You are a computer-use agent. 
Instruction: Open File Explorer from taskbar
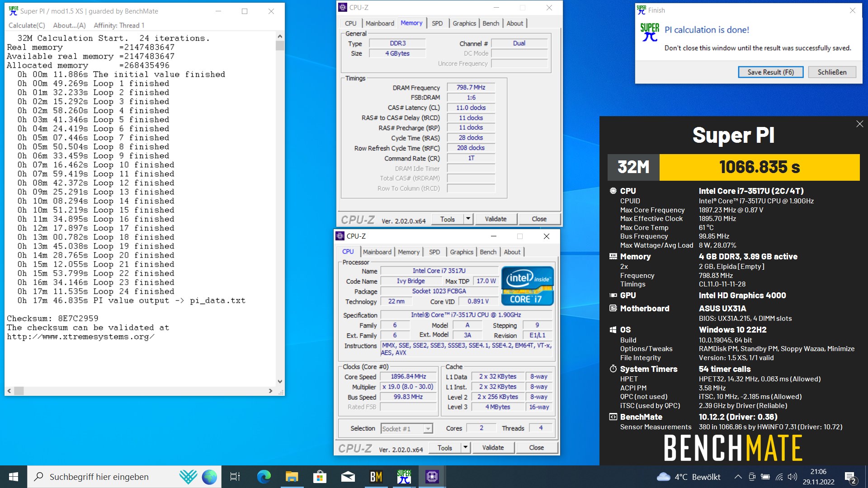coord(292,477)
